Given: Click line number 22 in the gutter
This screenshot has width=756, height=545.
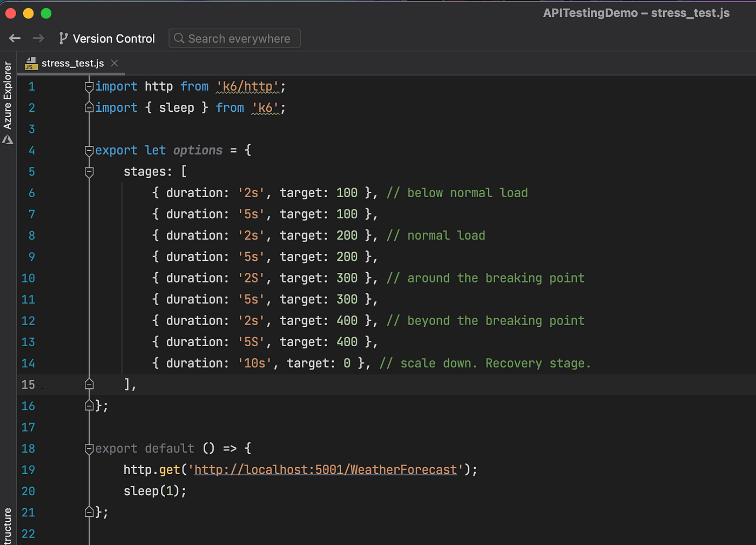Looking at the screenshot, I should tap(28, 534).
